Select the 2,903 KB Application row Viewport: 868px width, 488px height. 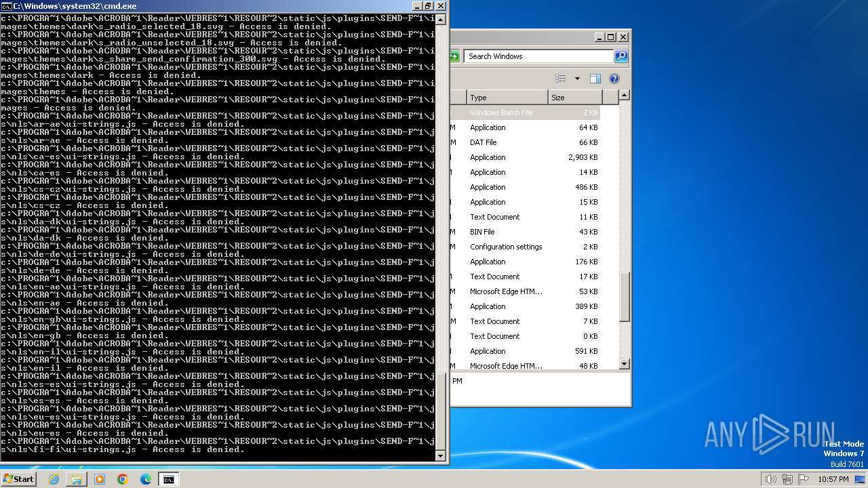click(525, 157)
